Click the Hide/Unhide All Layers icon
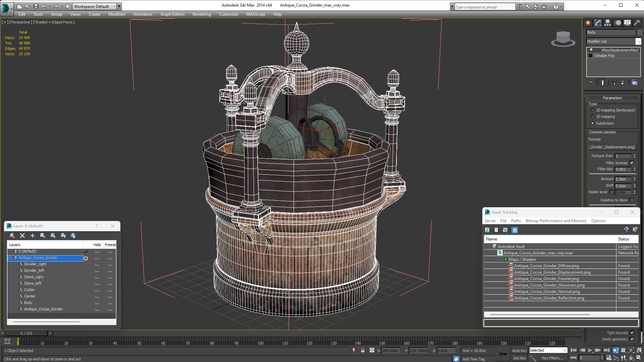Viewport: 644px width, 362px height. [63, 235]
